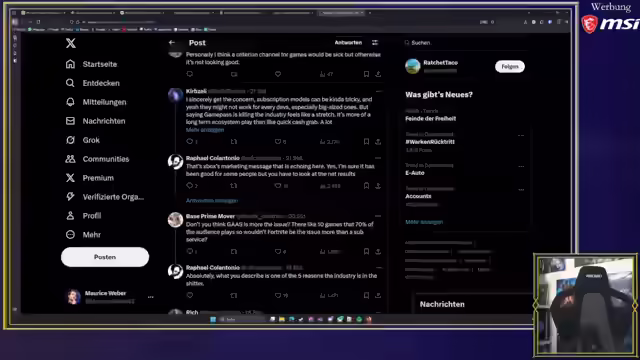
Task: Like Raphael Colantonio xbox marketing post
Action: pos(278,186)
